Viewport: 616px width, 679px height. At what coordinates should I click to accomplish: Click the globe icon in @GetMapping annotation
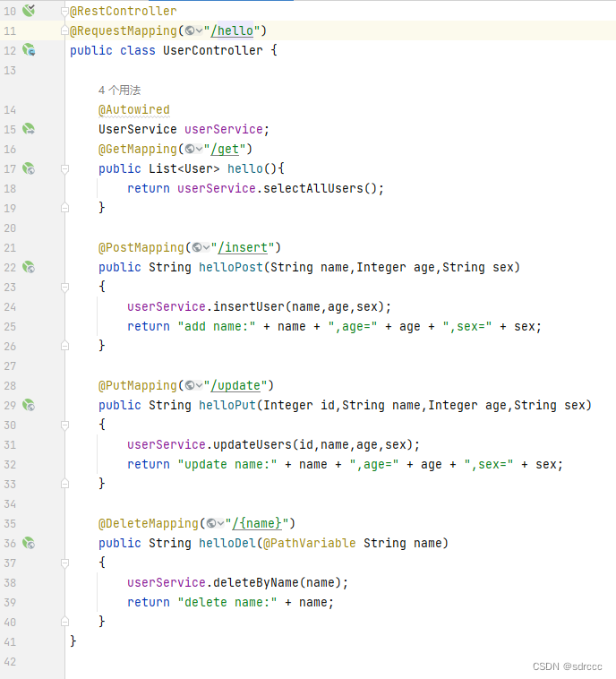[190, 149]
